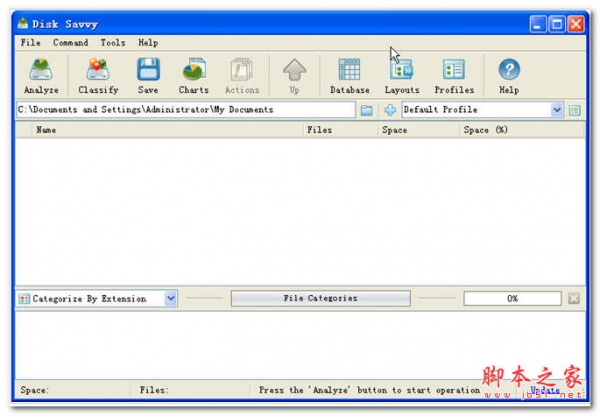Open profile editor icon beside Default Profile

(574, 110)
